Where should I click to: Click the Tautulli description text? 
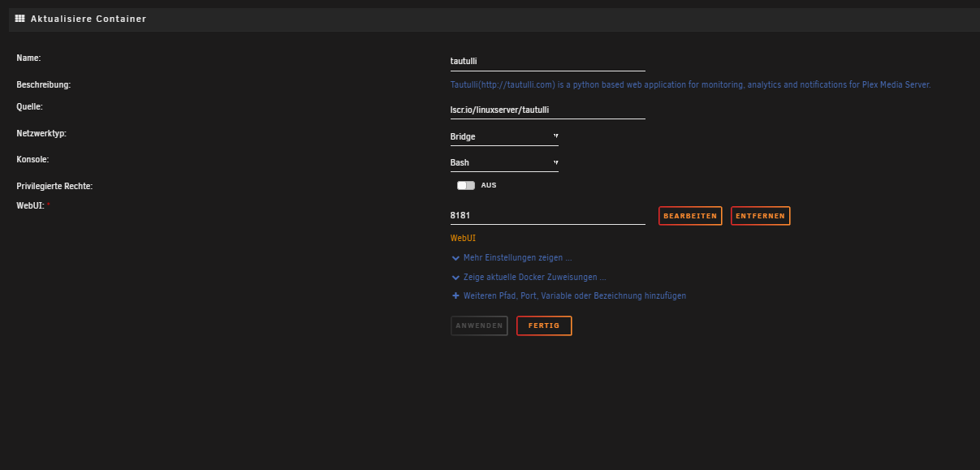coord(690,84)
